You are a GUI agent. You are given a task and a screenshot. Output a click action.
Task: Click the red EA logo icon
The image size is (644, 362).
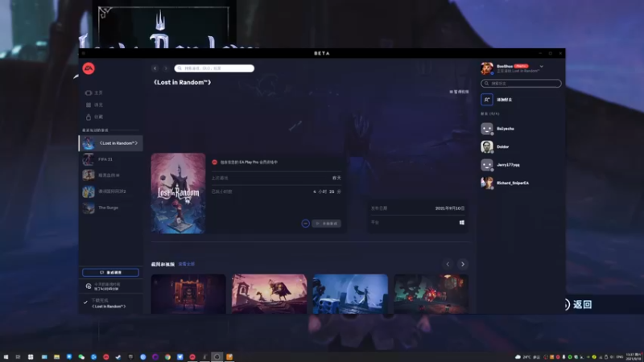89,68
